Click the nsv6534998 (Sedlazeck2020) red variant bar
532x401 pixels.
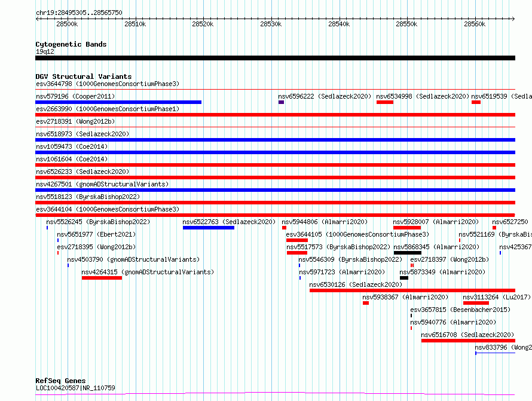point(385,102)
